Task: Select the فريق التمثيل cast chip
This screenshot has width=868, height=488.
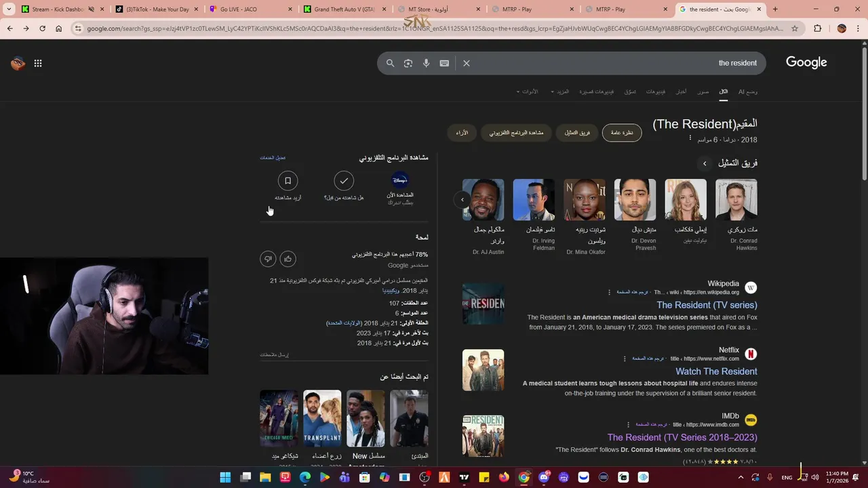Action: (x=577, y=133)
